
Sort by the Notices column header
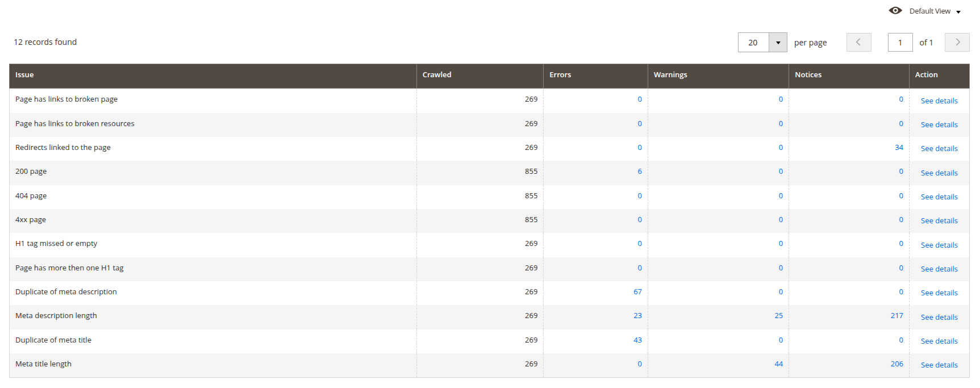click(x=808, y=75)
